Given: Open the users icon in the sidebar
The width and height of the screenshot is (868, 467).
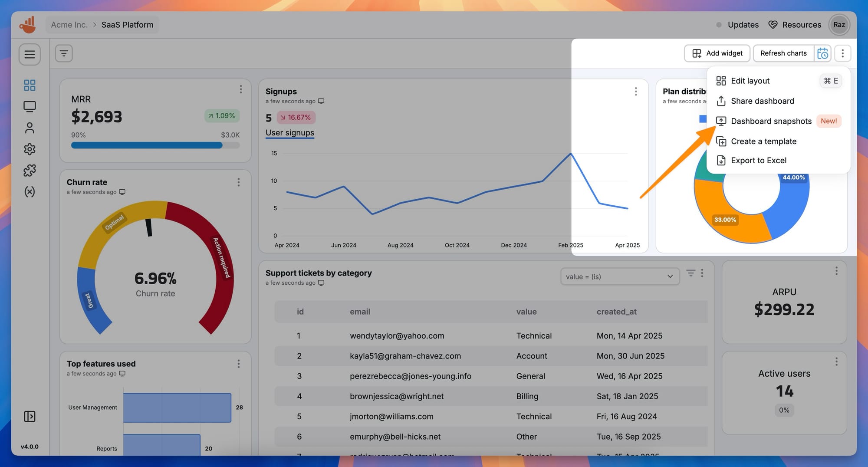Looking at the screenshot, I should pyautogui.click(x=30, y=128).
